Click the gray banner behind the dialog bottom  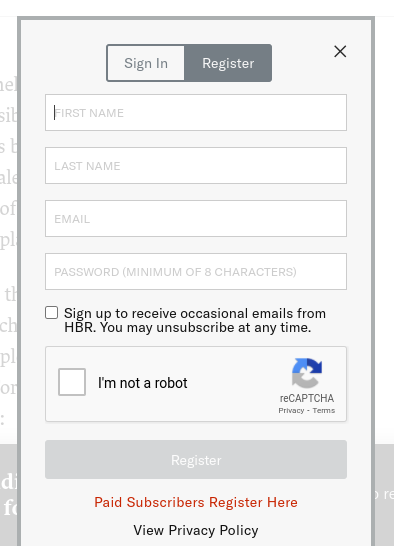(384, 494)
